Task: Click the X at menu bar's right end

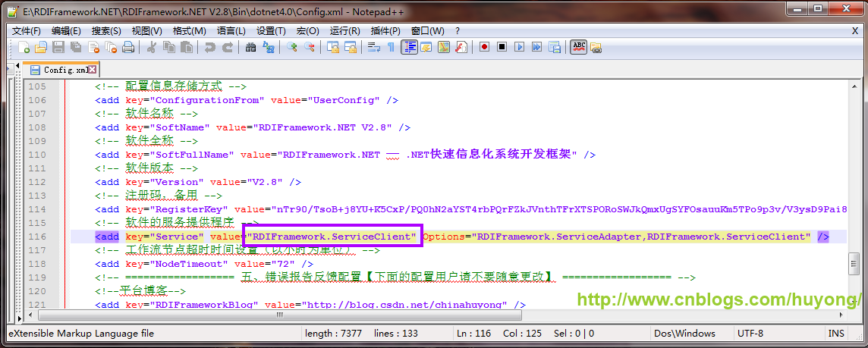Action: coord(854,31)
